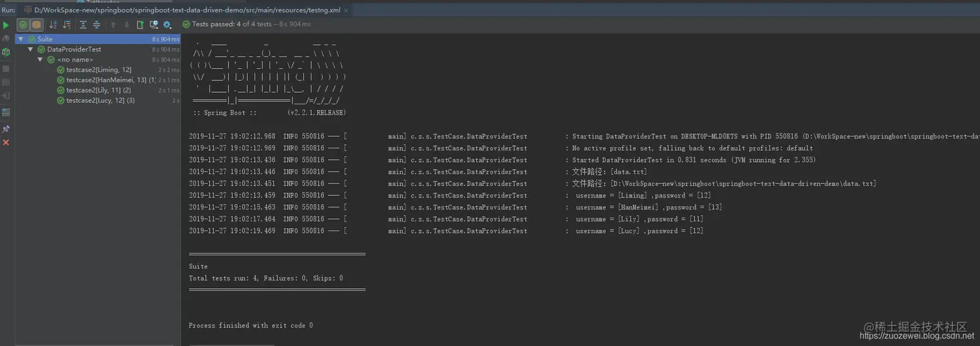The width and height of the screenshot is (980, 346).
Task: Open the test history import dropdown
Action: 154,25
